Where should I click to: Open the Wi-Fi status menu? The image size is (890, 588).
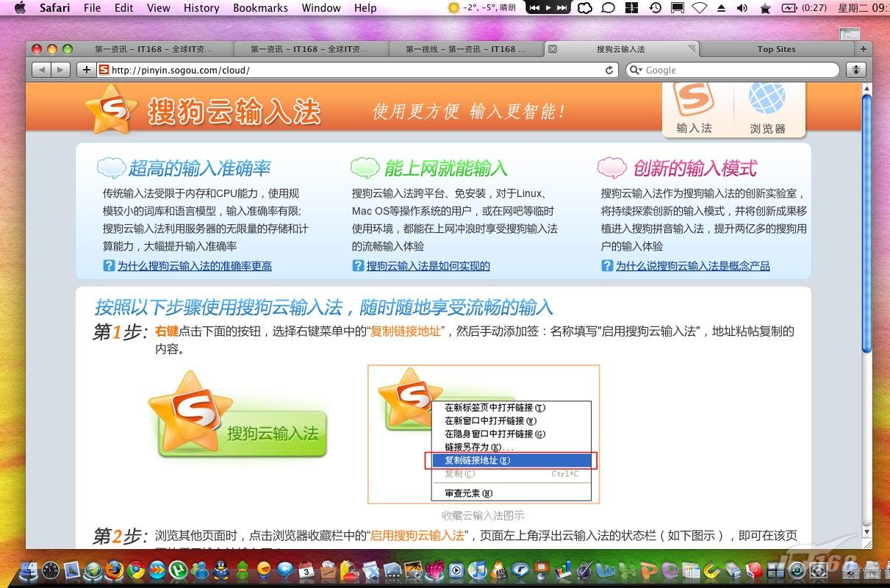coord(700,8)
